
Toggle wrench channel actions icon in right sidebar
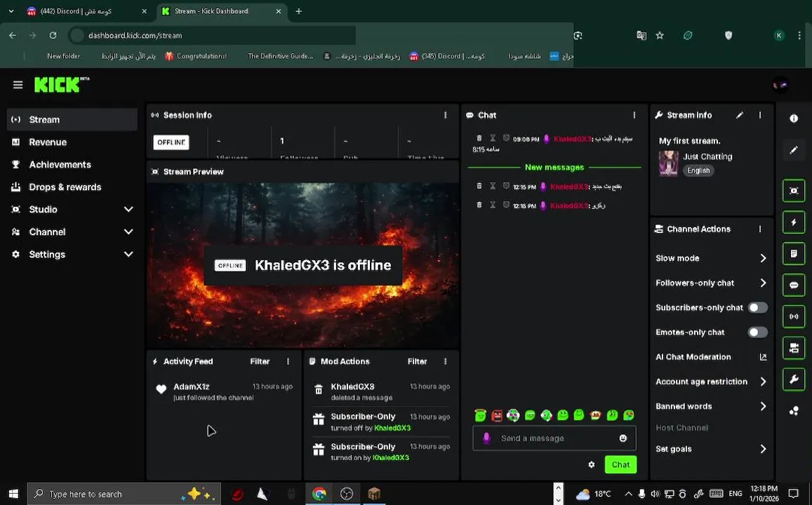[x=793, y=379]
